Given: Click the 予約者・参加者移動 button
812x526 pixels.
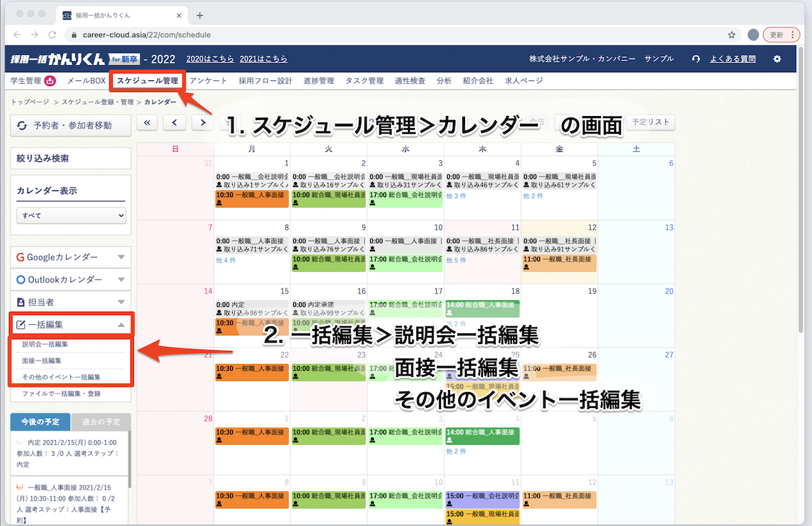Looking at the screenshot, I should (x=71, y=126).
